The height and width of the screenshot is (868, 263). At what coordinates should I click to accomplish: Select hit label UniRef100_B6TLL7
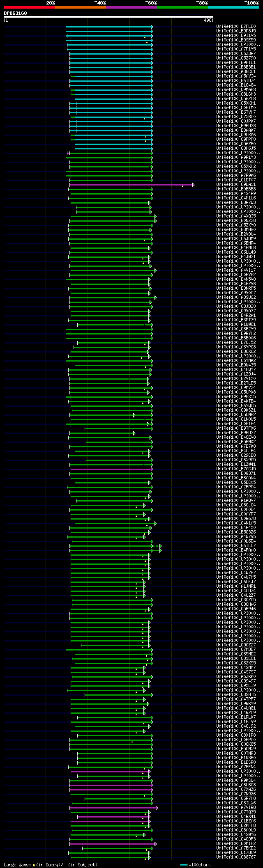point(236,546)
